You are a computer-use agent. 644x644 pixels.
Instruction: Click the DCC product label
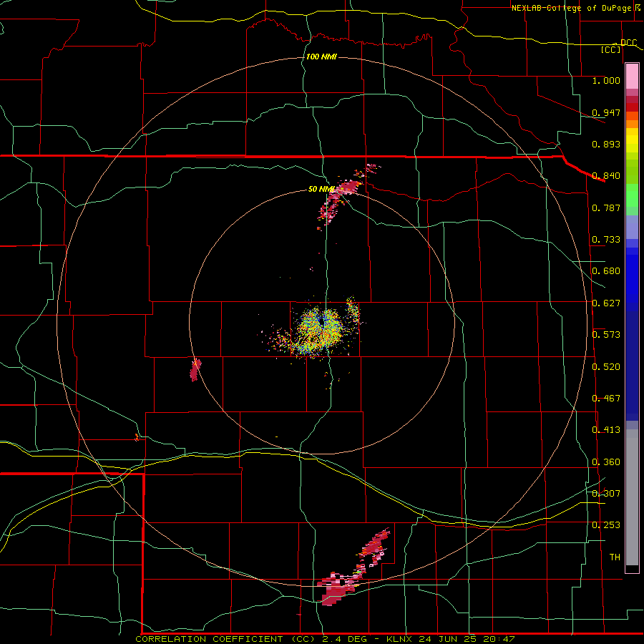point(628,43)
